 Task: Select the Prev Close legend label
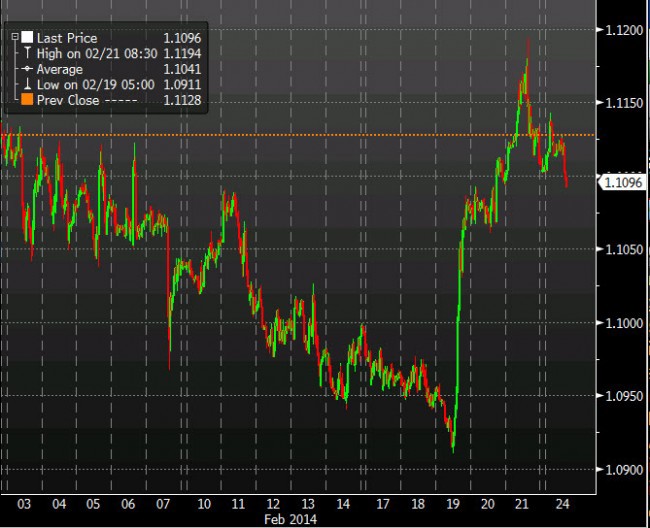pyautogui.click(x=68, y=100)
